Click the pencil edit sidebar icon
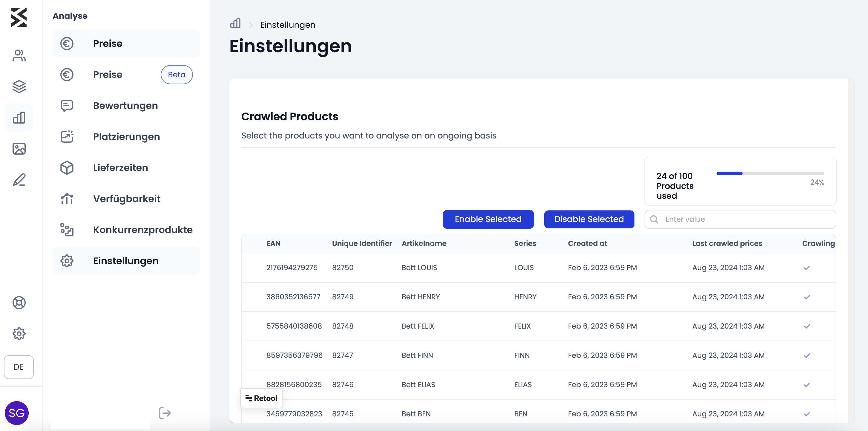The image size is (868, 431). coord(19,179)
